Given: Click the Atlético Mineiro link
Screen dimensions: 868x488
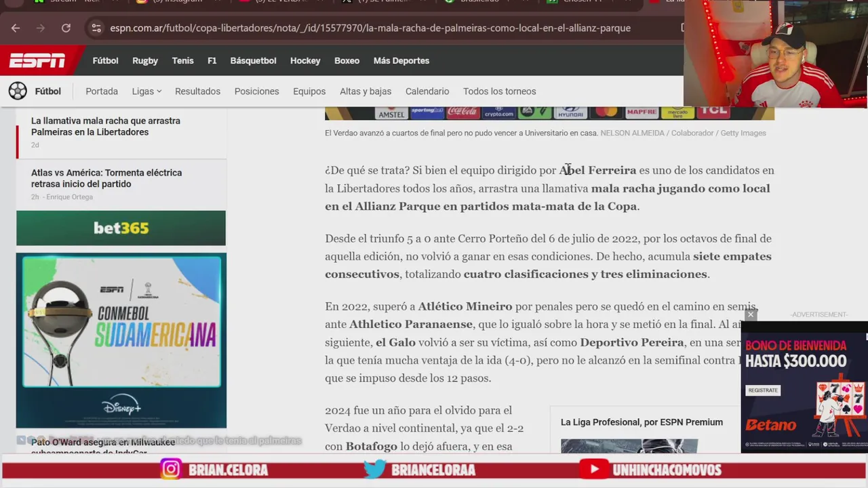Looking at the screenshot, I should point(465,306).
